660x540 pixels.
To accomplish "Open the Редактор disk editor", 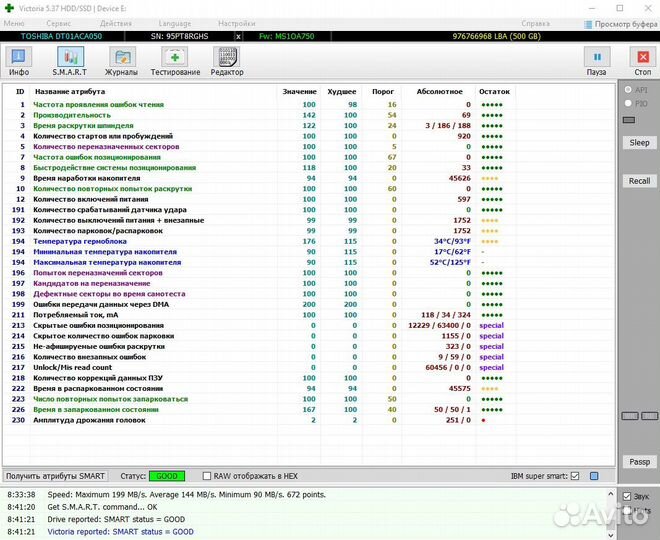I will (x=227, y=61).
